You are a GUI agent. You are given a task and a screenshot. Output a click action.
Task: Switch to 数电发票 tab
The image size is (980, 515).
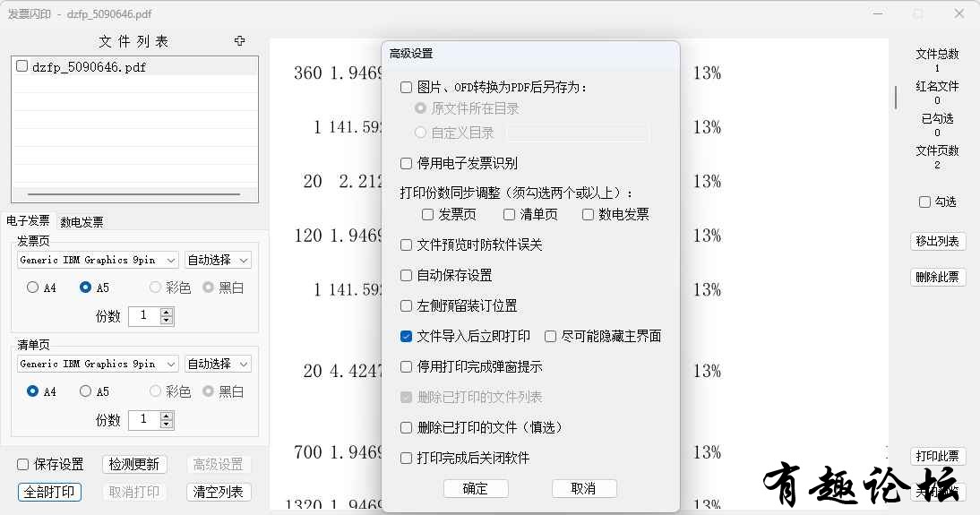pyautogui.click(x=82, y=222)
